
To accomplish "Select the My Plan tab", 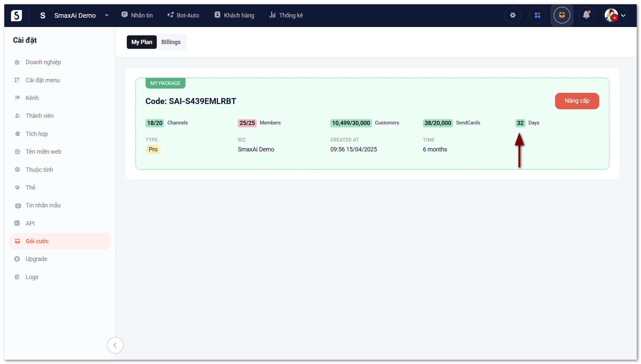I will pyautogui.click(x=142, y=42).
